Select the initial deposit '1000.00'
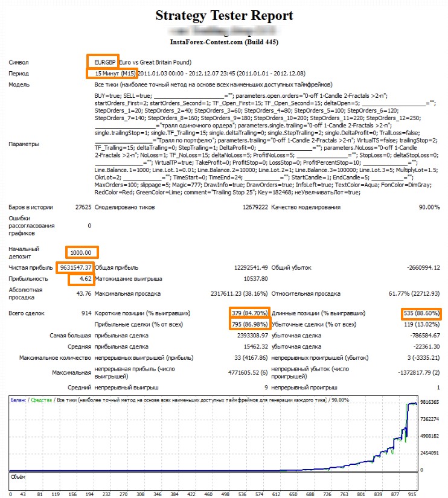 pos(81,252)
